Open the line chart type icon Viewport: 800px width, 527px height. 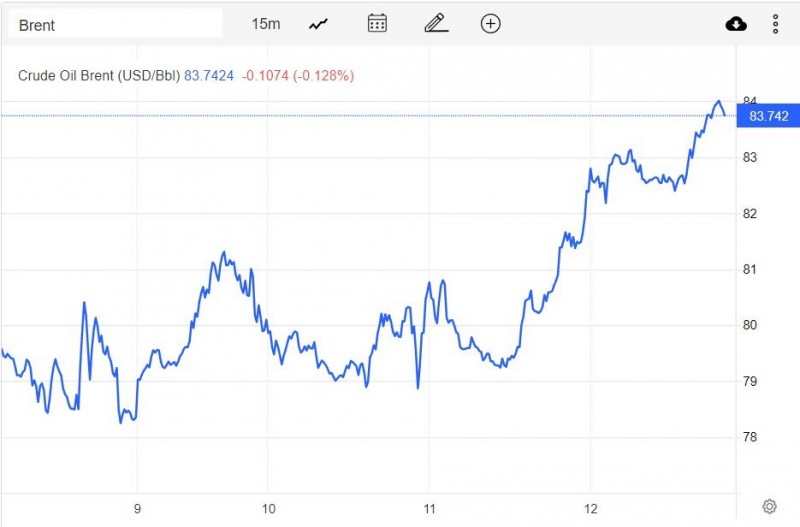[x=319, y=24]
